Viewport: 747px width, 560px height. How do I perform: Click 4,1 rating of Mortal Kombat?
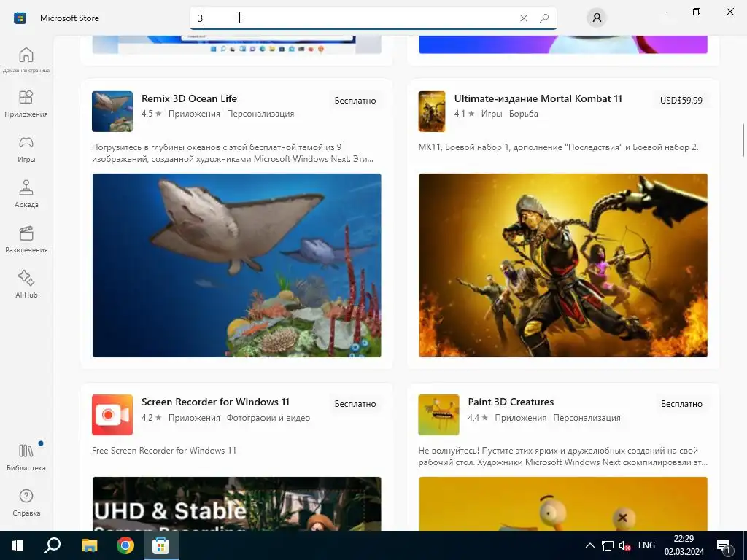pos(465,114)
